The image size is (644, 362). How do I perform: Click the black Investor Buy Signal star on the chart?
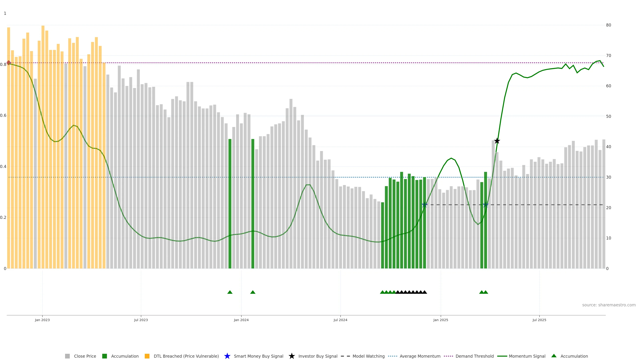click(497, 141)
